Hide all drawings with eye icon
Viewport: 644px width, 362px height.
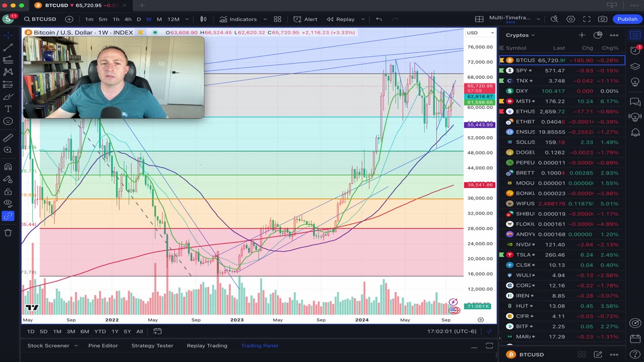coord(8,204)
